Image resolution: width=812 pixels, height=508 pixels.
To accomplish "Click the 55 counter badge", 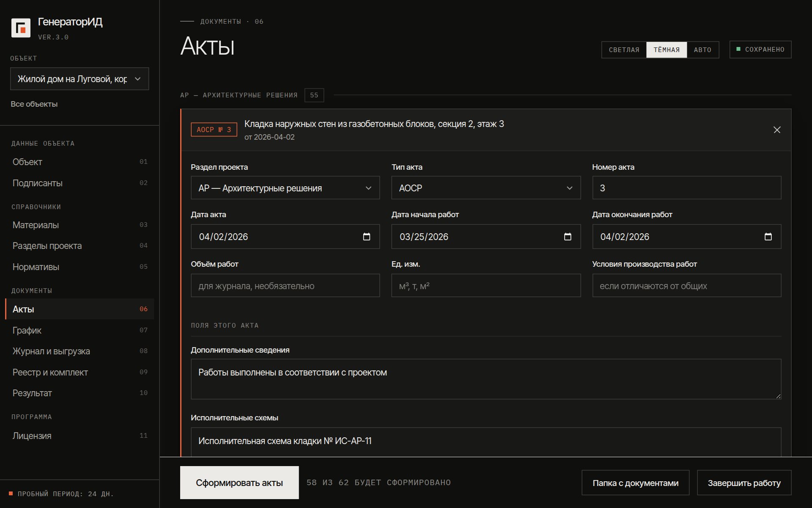I will (x=314, y=95).
